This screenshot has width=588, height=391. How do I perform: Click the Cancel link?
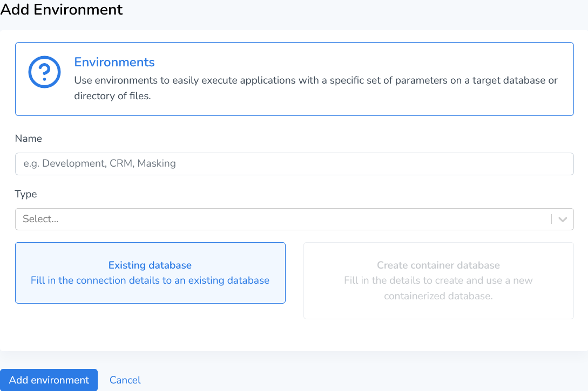click(x=125, y=380)
